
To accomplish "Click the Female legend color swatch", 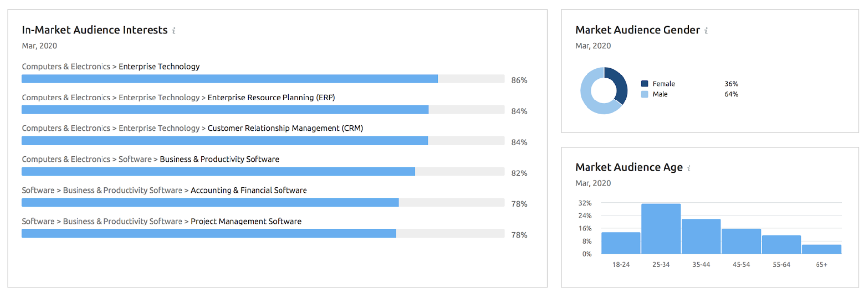I will click(x=644, y=84).
